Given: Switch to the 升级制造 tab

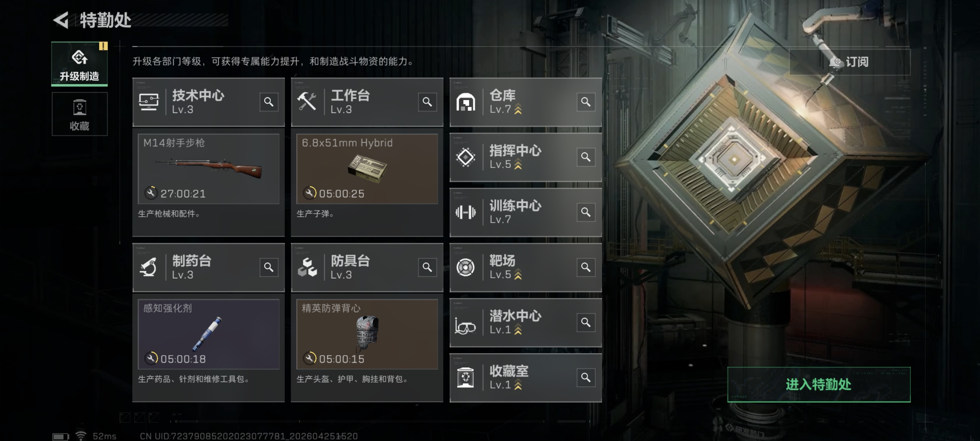Looking at the screenshot, I should coord(80,64).
